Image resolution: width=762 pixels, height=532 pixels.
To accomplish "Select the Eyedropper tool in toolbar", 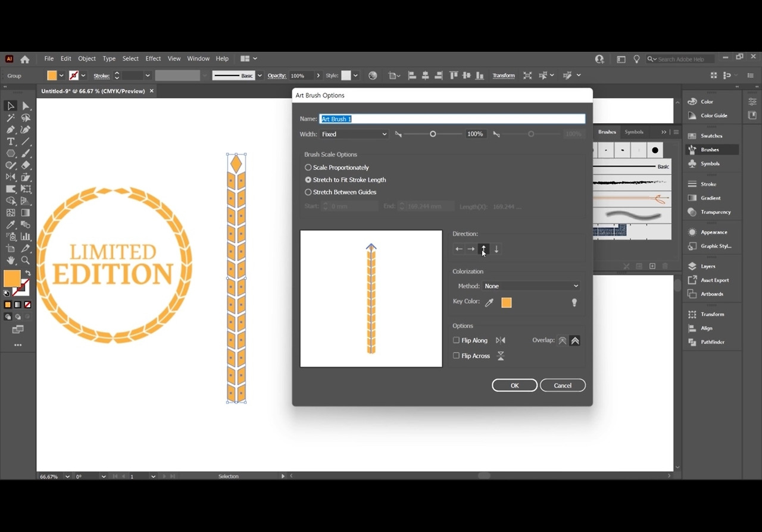I will coord(11,224).
